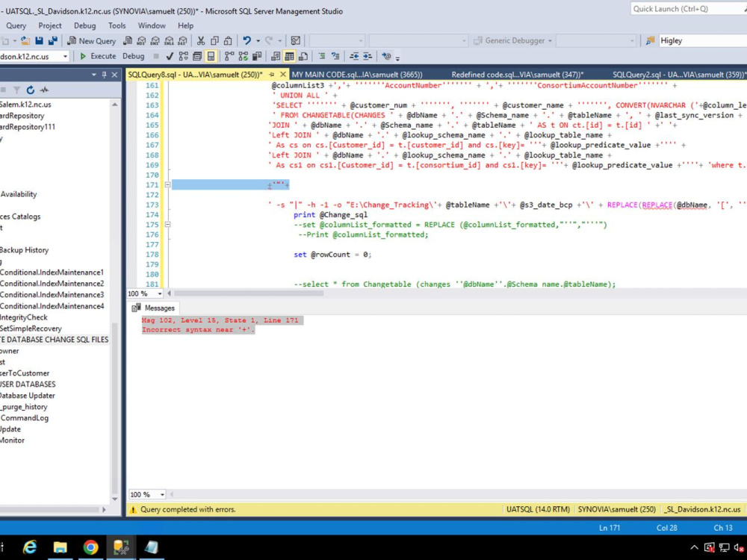This screenshot has width=747, height=560.
Task: Open the Window menu
Action: point(152,25)
